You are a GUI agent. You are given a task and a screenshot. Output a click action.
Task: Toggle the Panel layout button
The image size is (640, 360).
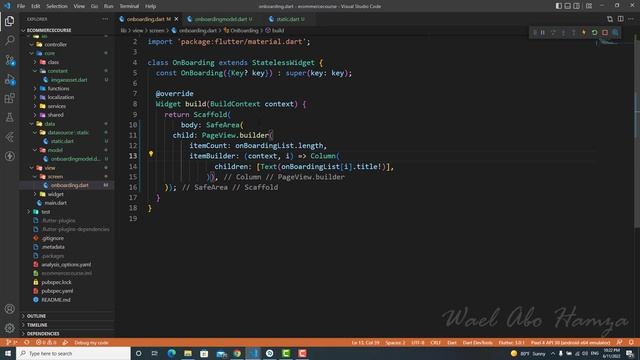pos(567,6)
